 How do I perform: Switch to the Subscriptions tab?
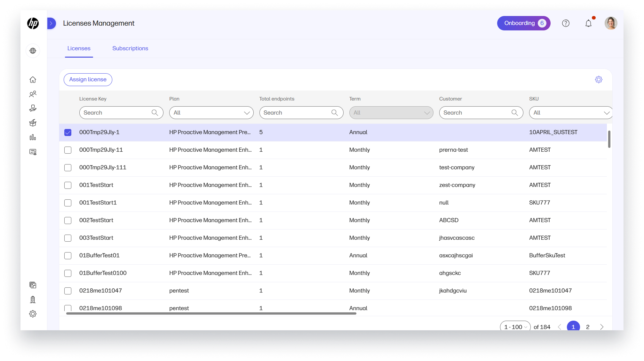point(130,48)
